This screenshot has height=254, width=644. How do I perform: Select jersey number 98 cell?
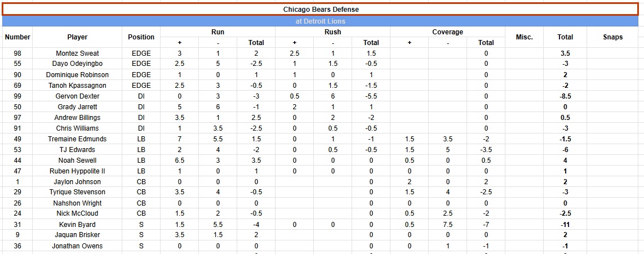(17, 54)
